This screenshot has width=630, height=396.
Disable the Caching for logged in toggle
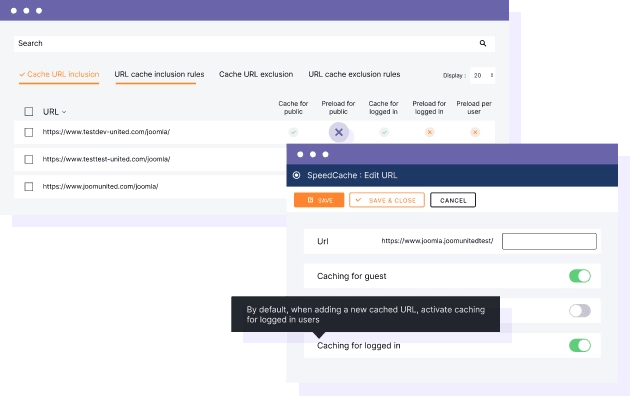pos(580,345)
